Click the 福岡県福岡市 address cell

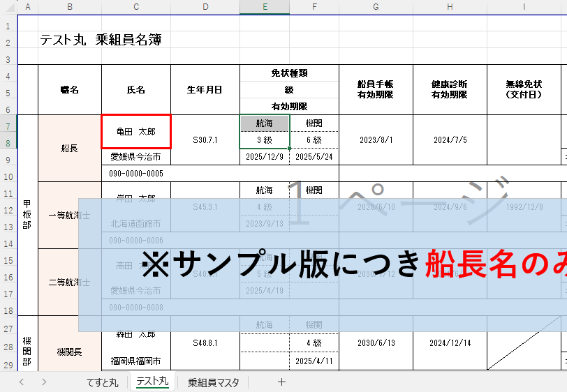pyautogui.click(x=136, y=361)
